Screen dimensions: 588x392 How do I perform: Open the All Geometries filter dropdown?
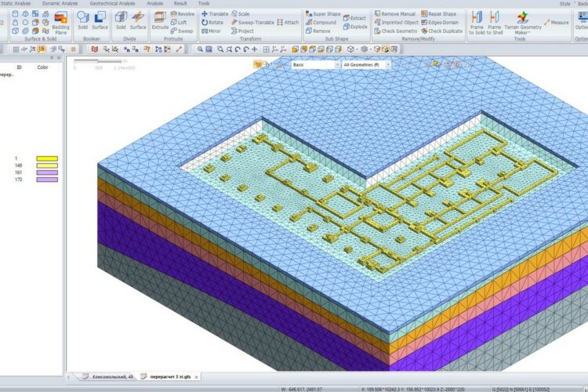click(365, 65)
